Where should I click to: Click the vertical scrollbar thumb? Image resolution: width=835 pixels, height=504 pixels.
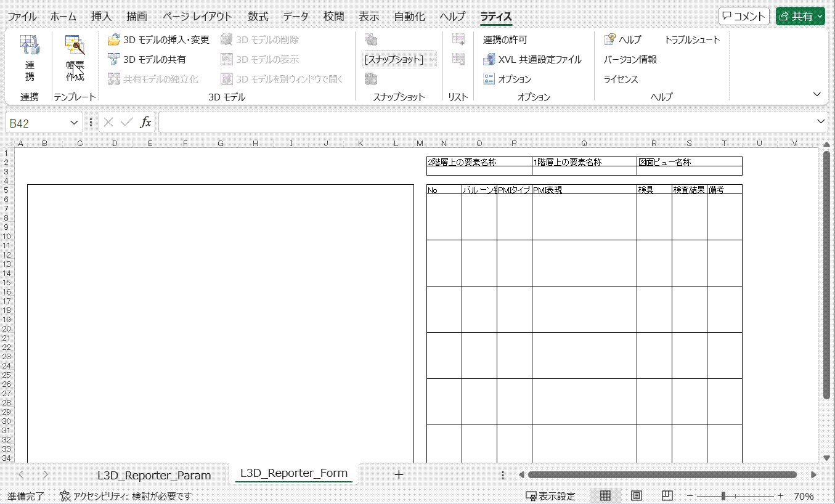tap(826, 274)
